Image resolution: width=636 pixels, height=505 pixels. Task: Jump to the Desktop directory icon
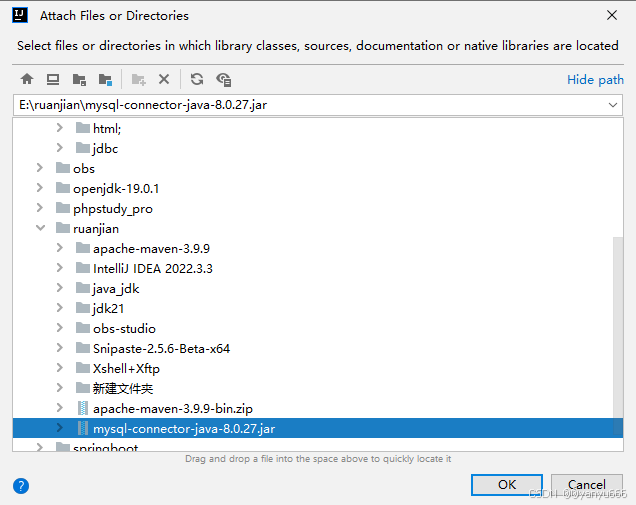(x=53, y=79)
